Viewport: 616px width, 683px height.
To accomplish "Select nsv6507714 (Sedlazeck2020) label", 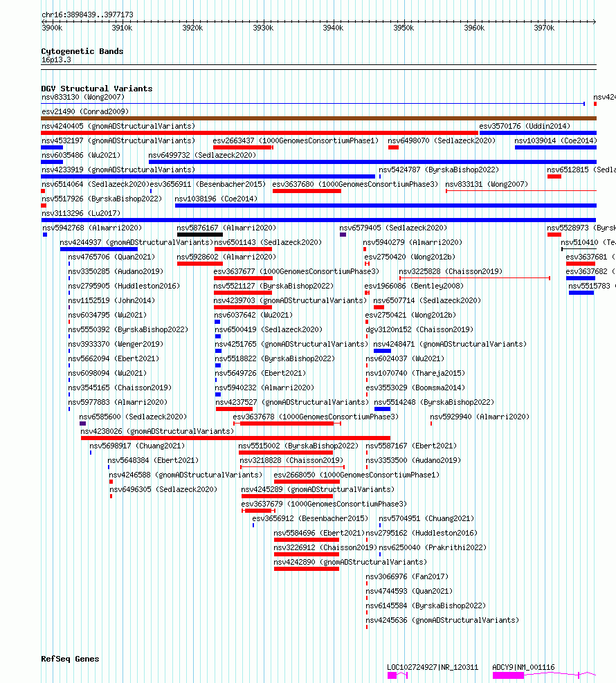I will [427, 300].
